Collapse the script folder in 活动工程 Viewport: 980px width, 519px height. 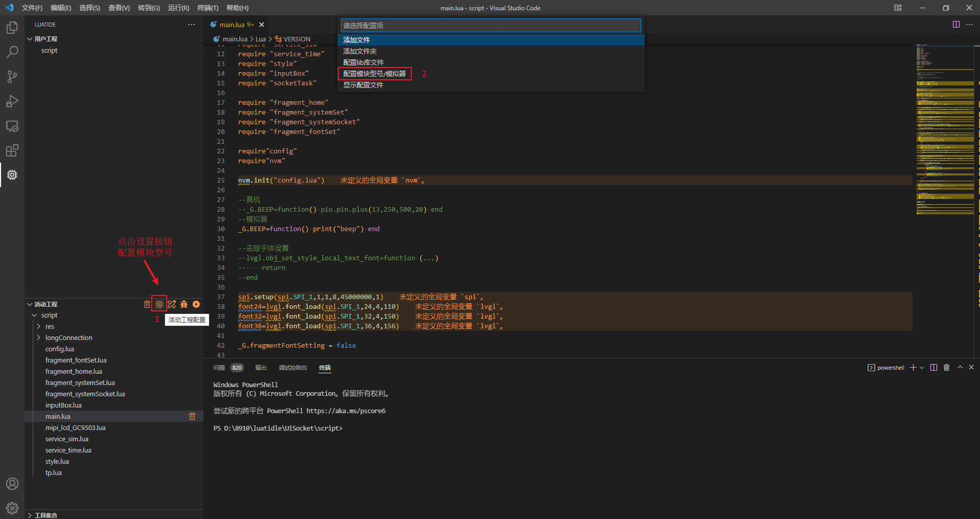click(x=35, y=315)
